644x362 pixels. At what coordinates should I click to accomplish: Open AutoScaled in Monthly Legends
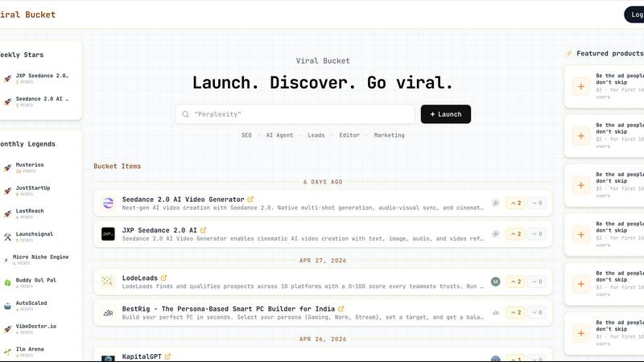click(x=31, y=303)
